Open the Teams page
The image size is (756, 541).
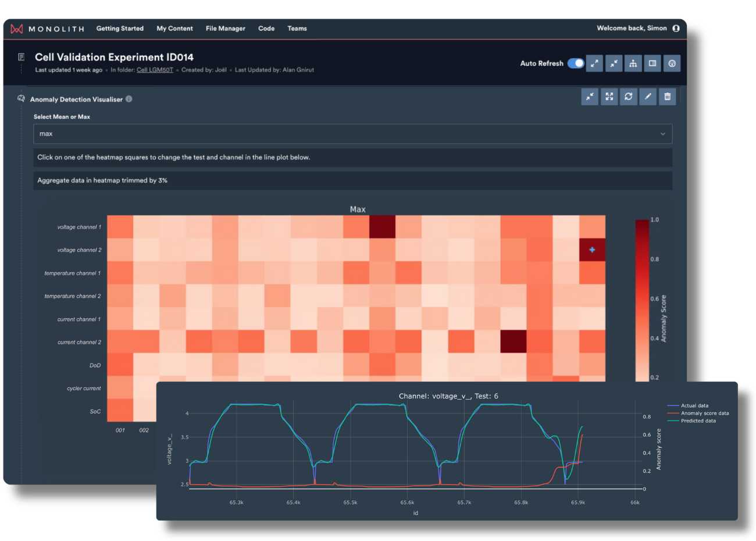point(297,29)
